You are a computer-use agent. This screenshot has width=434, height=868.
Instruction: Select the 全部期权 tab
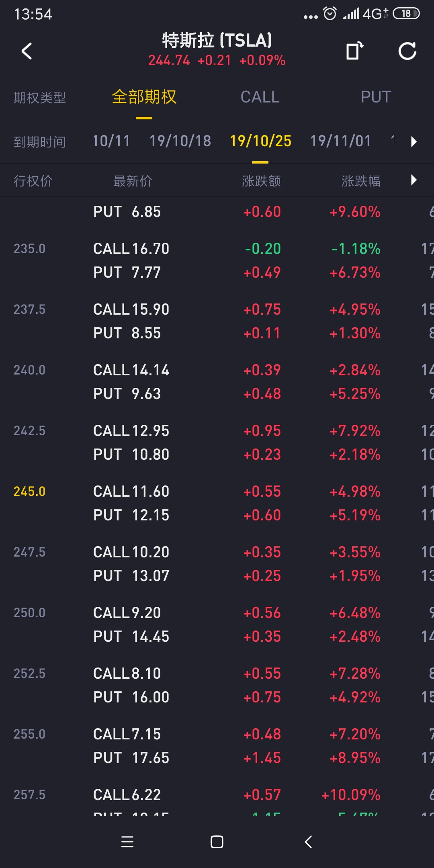point(144,97)
